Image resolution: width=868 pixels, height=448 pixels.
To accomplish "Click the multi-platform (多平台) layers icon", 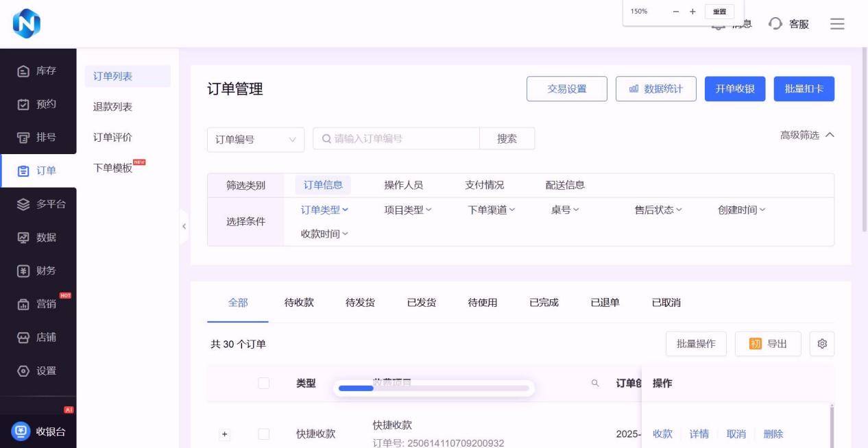I will pyautogui.click(x=23, y=204).
